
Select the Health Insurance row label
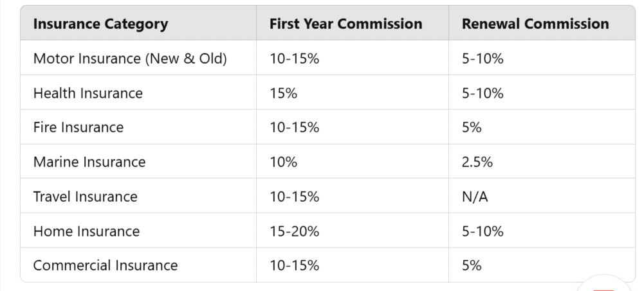88,94
